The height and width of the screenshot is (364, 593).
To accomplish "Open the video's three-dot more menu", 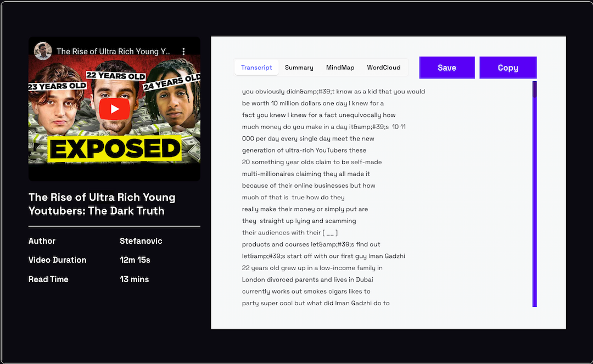I will [x=184, y=51].
